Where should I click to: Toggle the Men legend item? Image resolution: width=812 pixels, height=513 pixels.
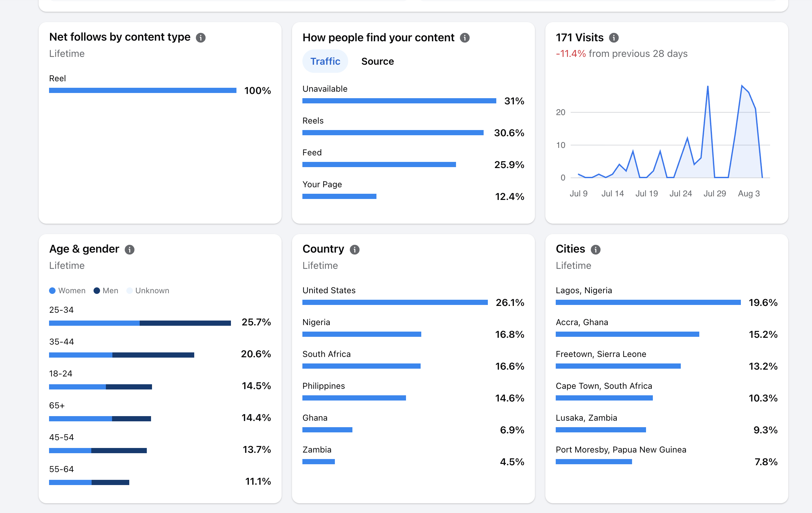point(106,291)
